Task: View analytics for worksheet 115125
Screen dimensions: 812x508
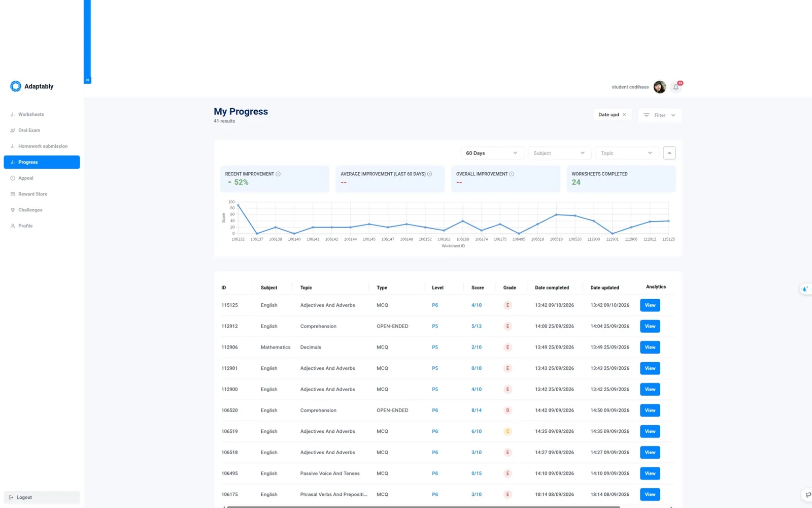Action: pos(650,305)
